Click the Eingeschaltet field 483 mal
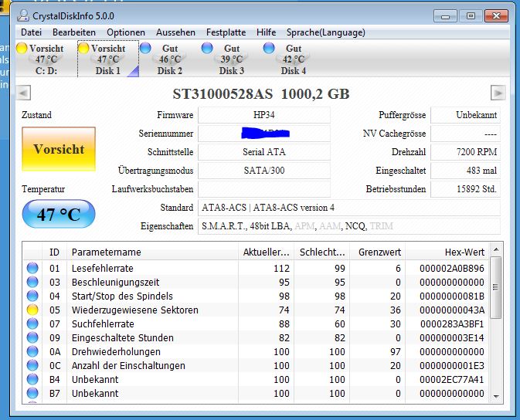The height and width of the screenshot is (420, 520). [465, 171]
